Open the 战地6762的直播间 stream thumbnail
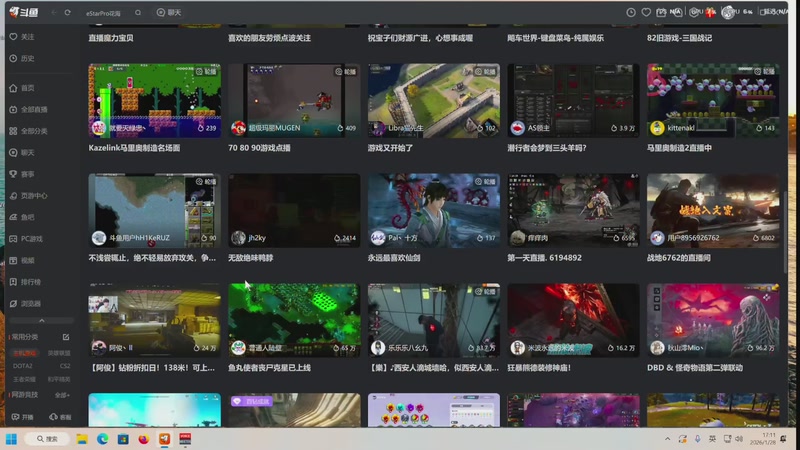 coord(713,210)
